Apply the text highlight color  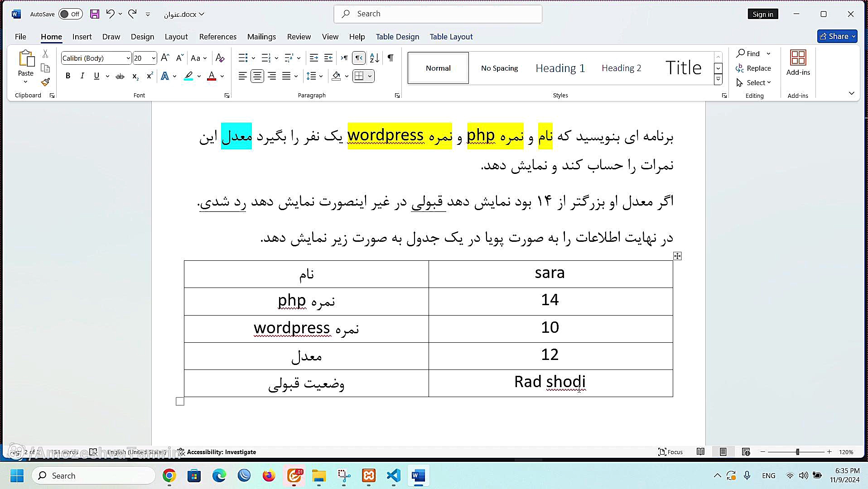pos(188,76)
